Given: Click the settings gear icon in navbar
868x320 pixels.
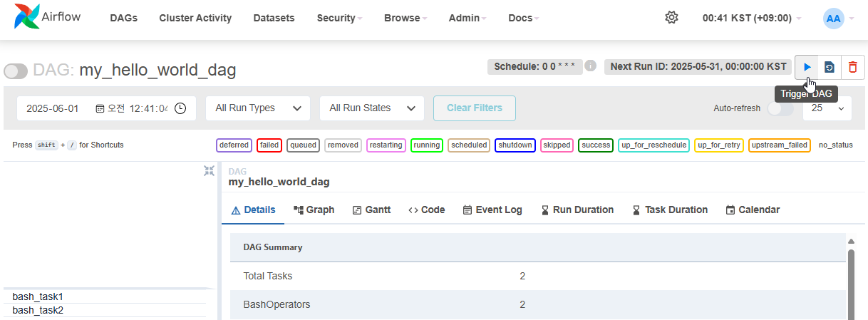Looking at the screenshot, I should 671,18.
